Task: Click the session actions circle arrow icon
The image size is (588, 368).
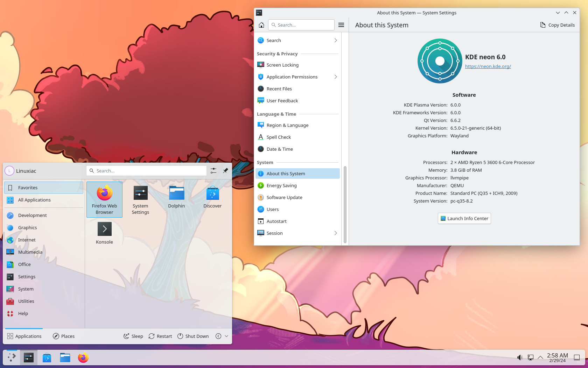Action: 218,336
